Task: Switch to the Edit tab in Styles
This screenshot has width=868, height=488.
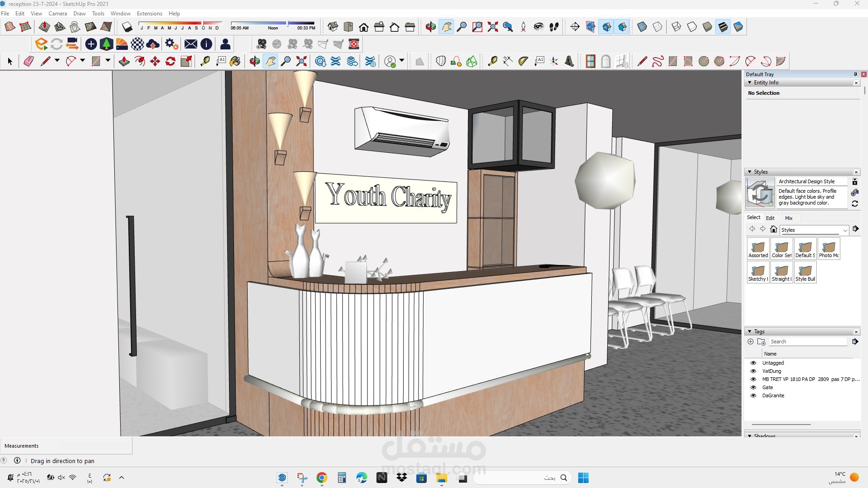Action: pyautogui.click(x=770, y=218)
